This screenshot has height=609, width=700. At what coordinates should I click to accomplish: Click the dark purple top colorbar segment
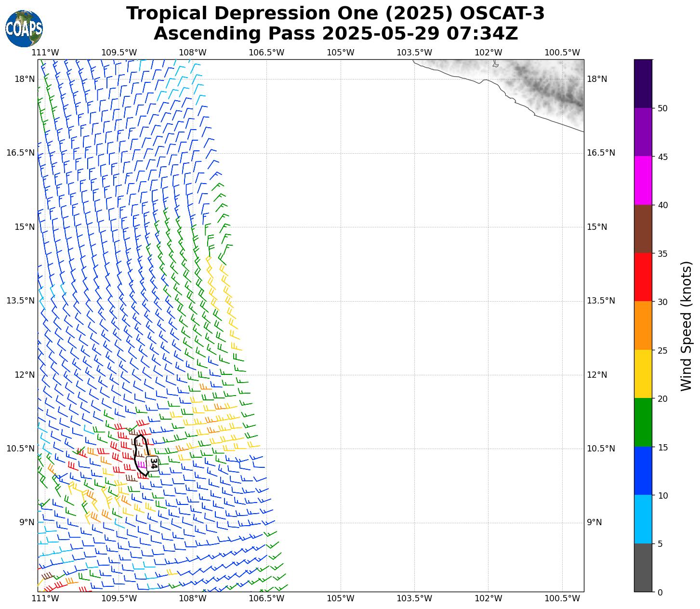pyautogui.click(x=643, y=83)
